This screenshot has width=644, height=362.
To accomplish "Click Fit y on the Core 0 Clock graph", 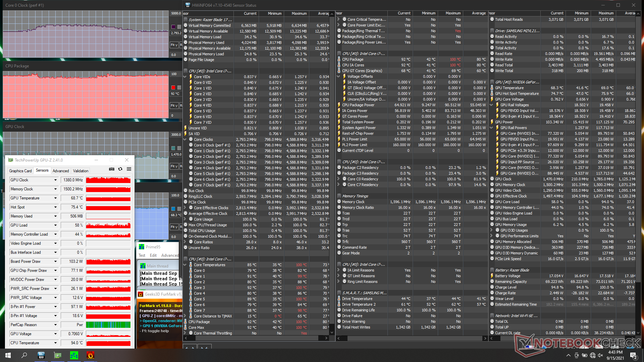I will pos(174,45).
